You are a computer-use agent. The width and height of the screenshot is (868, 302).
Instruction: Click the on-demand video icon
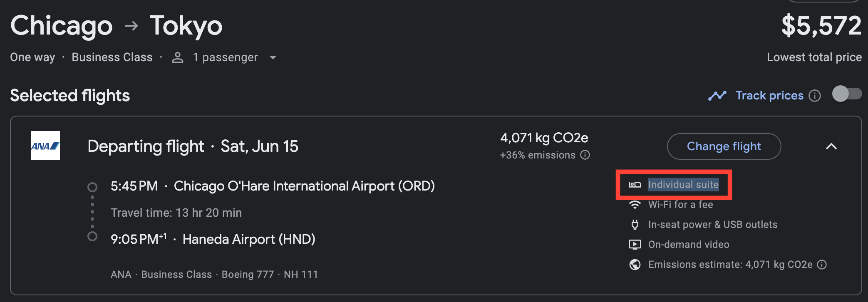coord(635,245)
